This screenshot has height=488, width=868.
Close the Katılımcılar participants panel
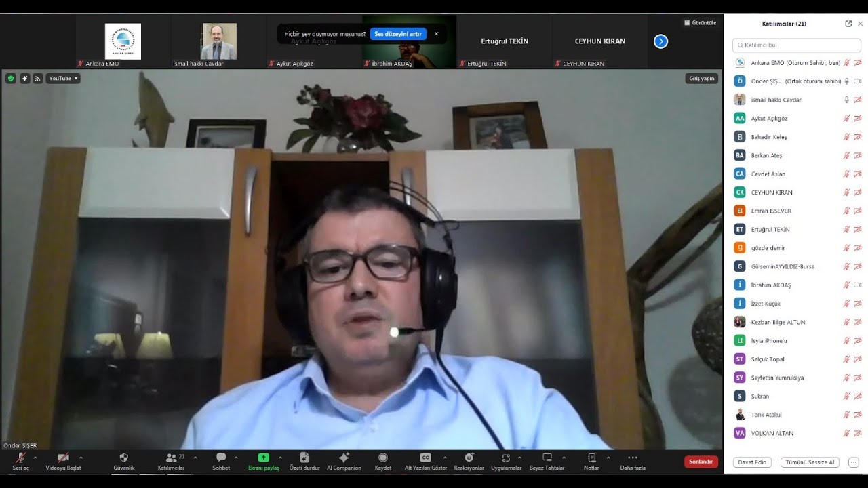coord(861,24)
